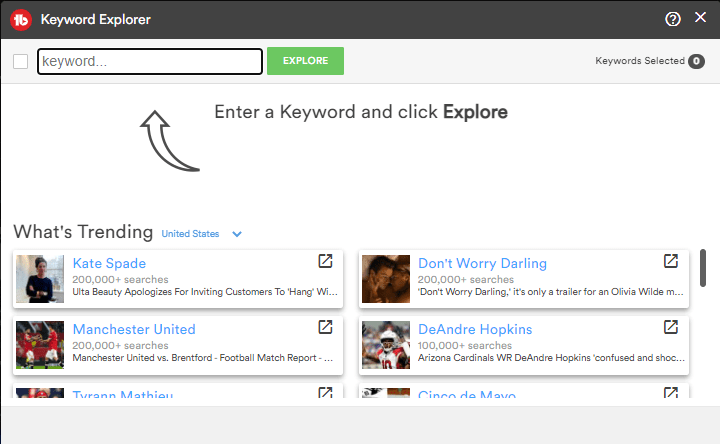Image resolution: width=720 pixels, height=444 pixels.
Task: Open Manchester United external link icon
Action: pyautogui.click(x=326, y=327)
